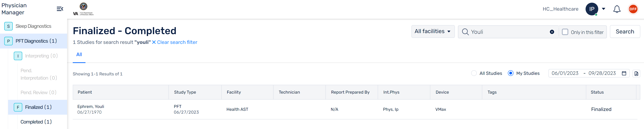This screenshot has width=644, height=129.
Task: Click the Search button
Action: click(x=625, y=31)
